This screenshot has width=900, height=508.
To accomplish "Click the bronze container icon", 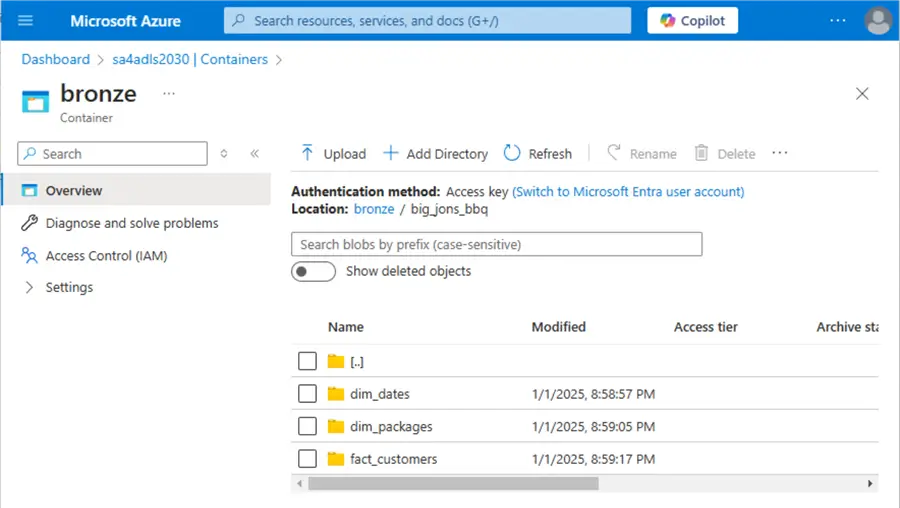I will coord(36,102).
